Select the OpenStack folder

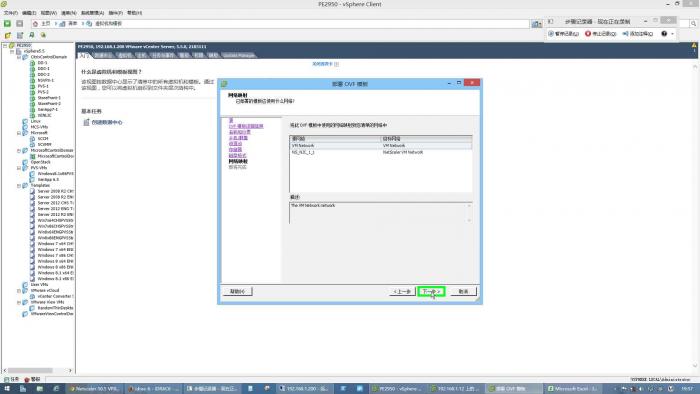coord(40,162)
